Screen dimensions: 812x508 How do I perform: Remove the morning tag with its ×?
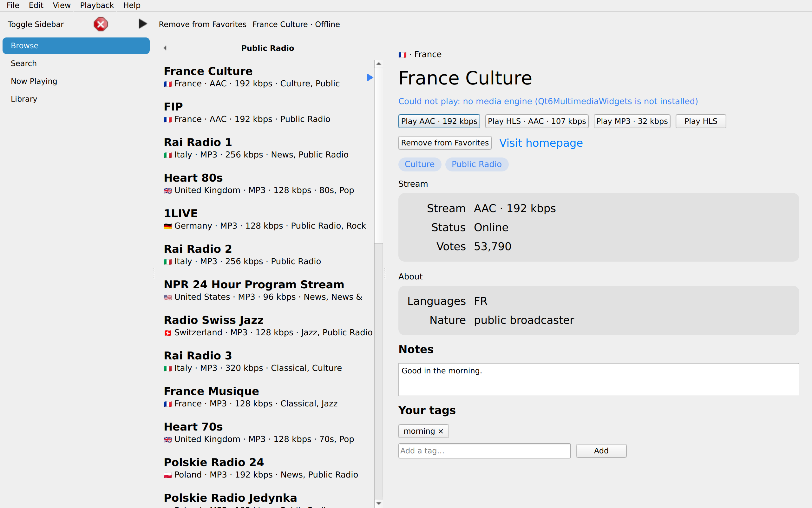(441, 431)
